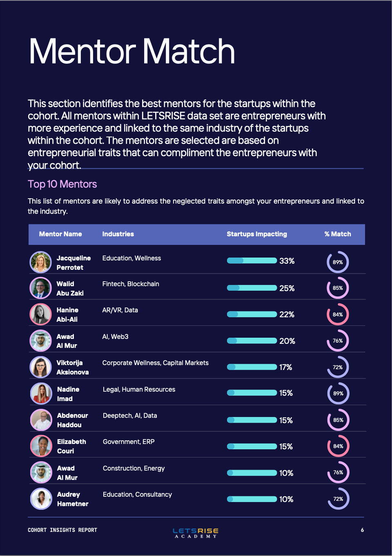Click the Cohort Insights Report footer text

pyautogui.click(x=62, y=530)
